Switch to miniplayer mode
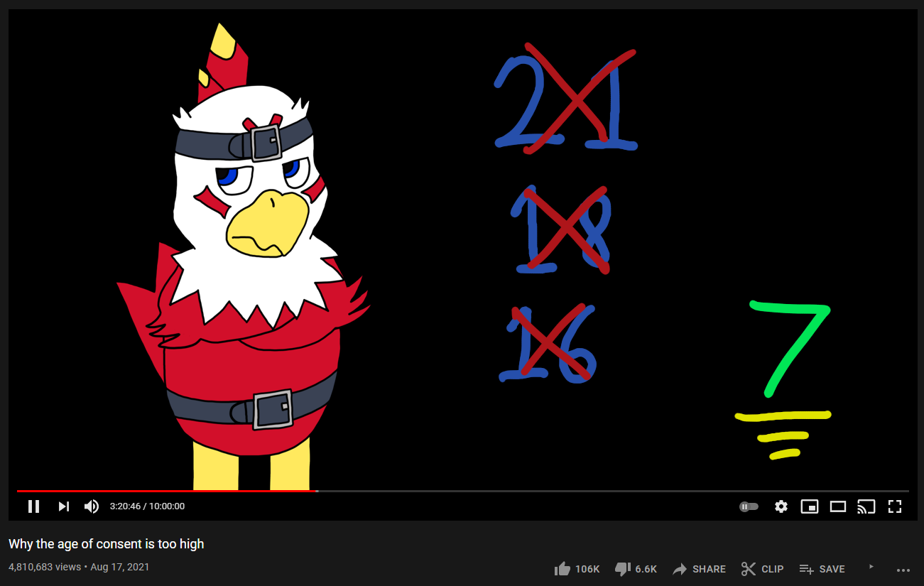This screenshot has width=924, height=586. [810, 506]
